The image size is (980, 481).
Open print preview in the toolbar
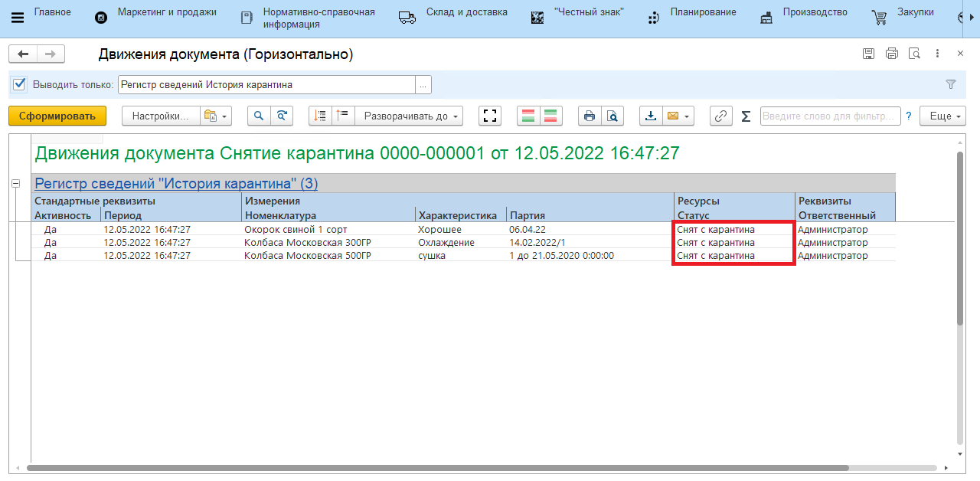[x=612, y=116]
